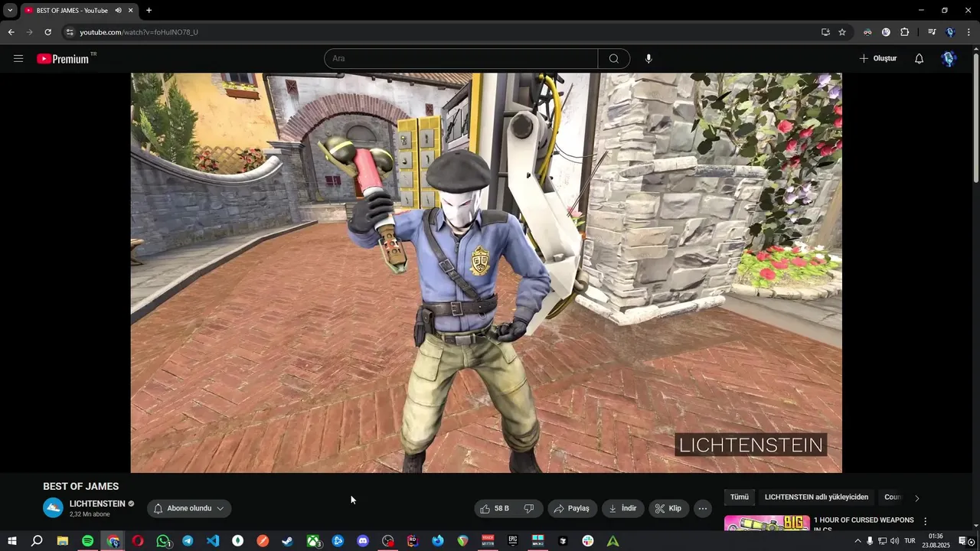This screenshot has width=980, height=551.
Task: Select the Tümü filter chip
Action: click(x=740, y=497)
